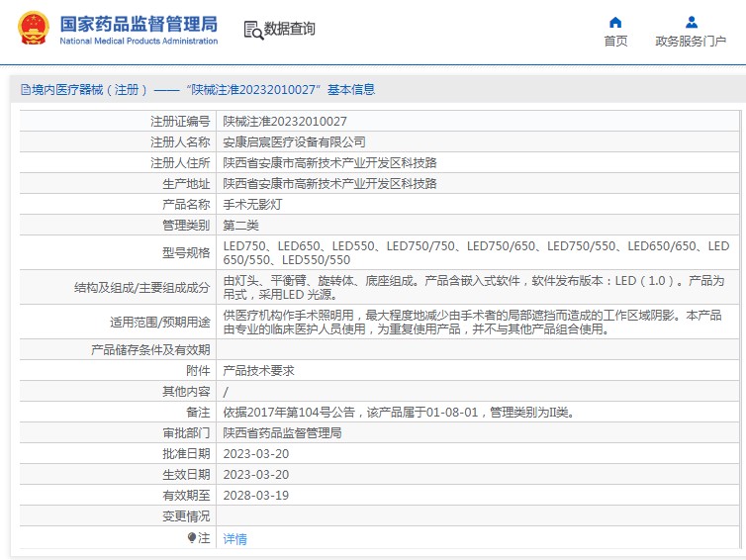This screenshot has height=560, width=746.
Task: Open the 政务服务门户 user icon
Action: 692,22
